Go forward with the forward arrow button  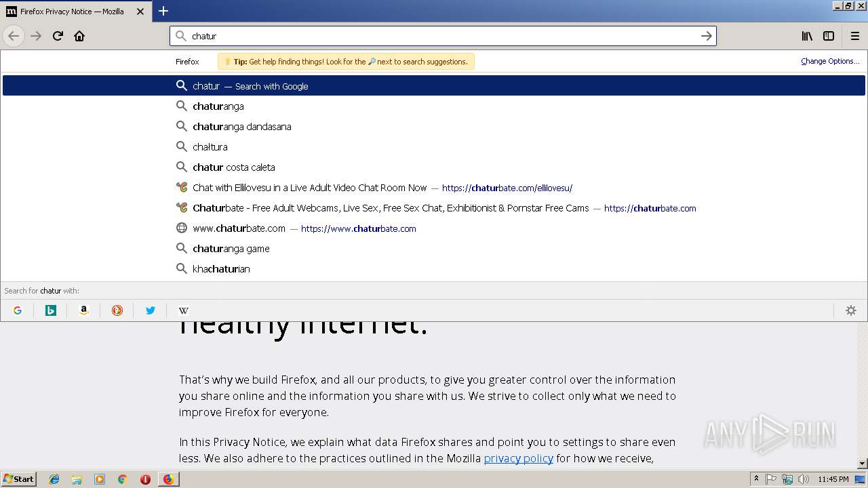[x=36, y=36]
